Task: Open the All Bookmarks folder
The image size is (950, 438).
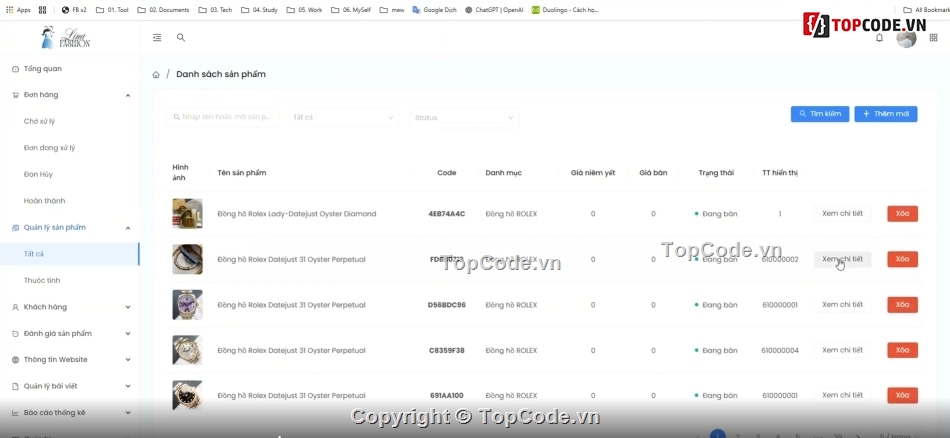Action: coord(926,10)
